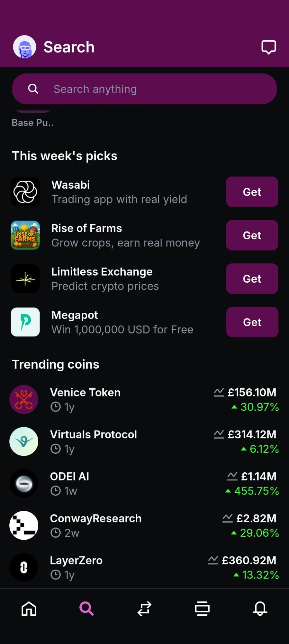Tap the Wasabi app icon
The image size is (289, 644).
click(25, 192)
